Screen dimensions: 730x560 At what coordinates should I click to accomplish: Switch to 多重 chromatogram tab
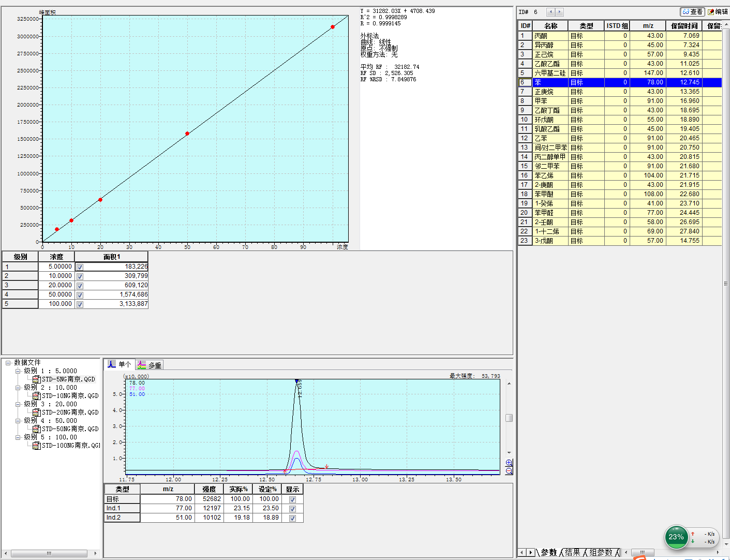[x=150, y=365]
